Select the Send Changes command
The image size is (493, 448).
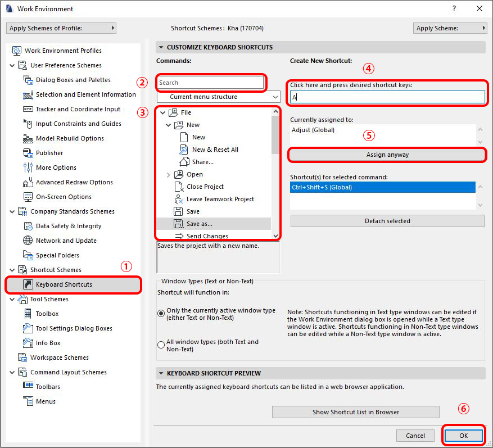click(x=207, y=236)
